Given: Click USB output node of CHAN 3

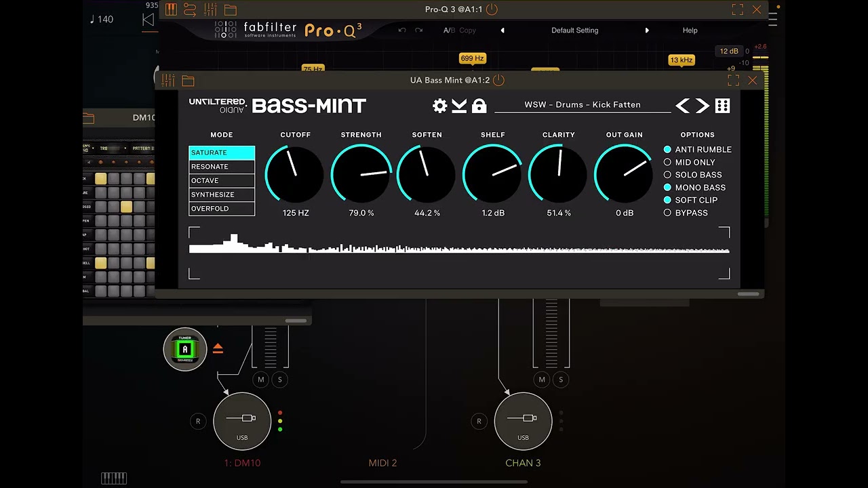Looking at the screenshot, I should click(x=523, y=421).
